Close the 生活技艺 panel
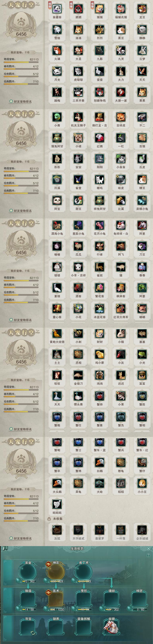Viewport: 153px width, 644px height. coord(148,549)
